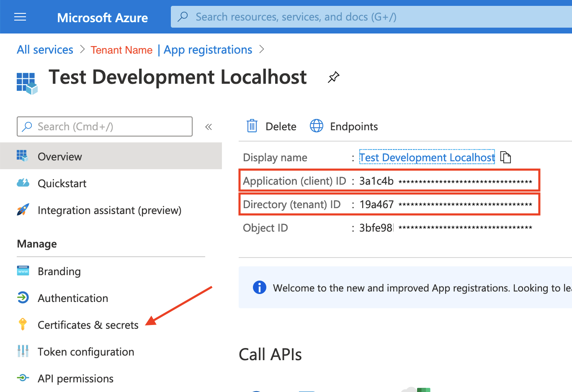This screenshot has height=392, width=572.
Task: Click the Overview grid icon
Action: tap(23, 156)
